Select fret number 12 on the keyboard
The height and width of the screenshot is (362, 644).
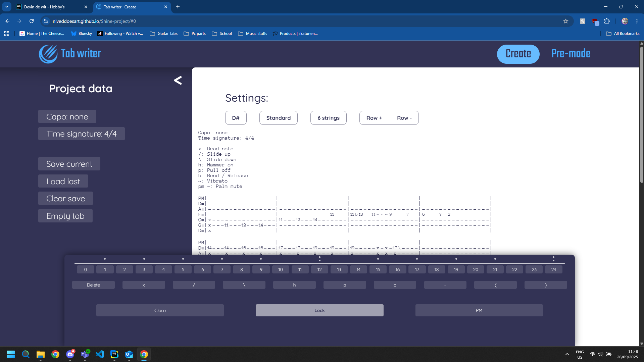point(319,269)
